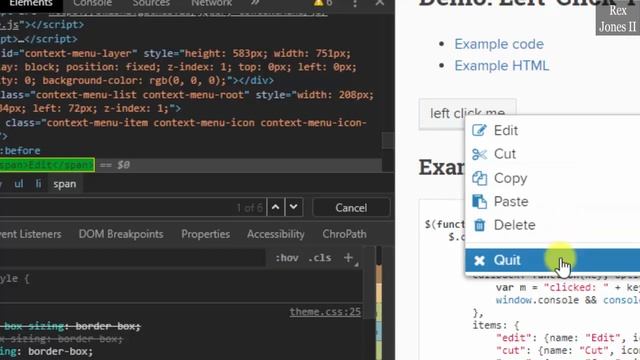
Task: Add new style rule plus icon
Action: pos(348,258)
